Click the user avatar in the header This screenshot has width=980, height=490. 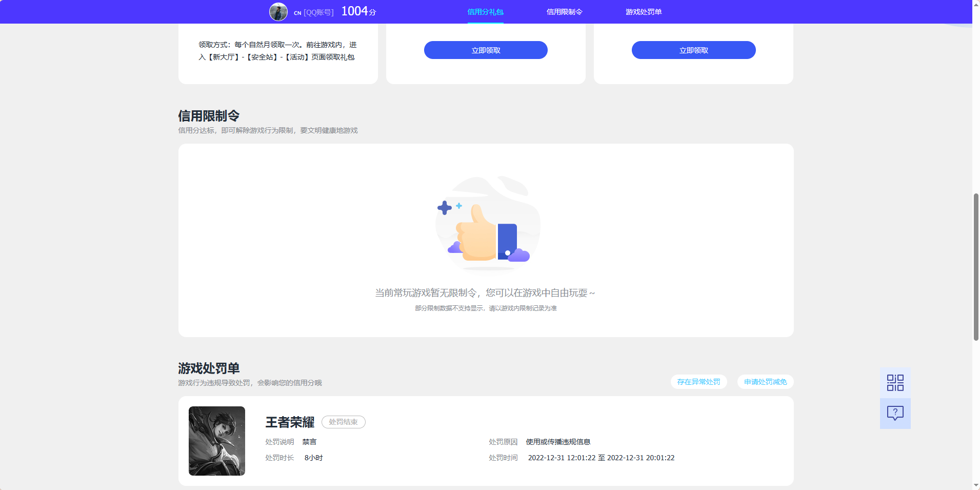(278, 11)
